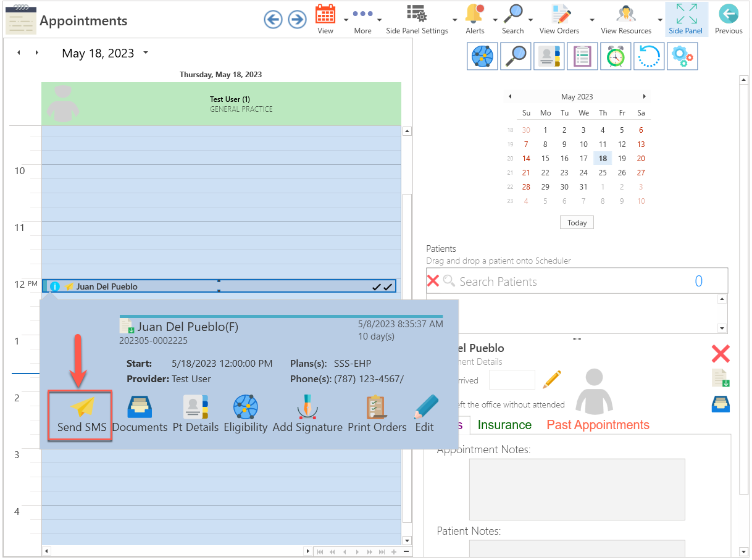Click the Test User (1) resource header

pyautogui.click(x=221, y=104)
